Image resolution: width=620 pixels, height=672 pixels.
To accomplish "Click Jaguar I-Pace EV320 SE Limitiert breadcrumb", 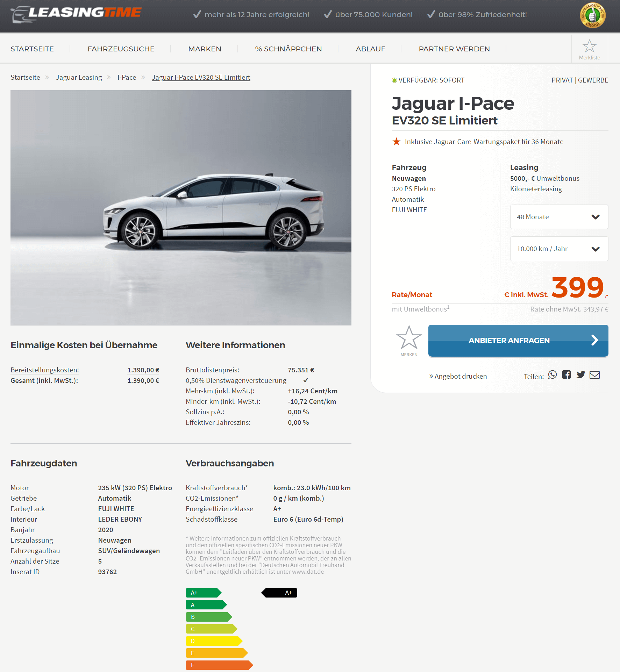I will pyautogui.click(x=201, y=77).
